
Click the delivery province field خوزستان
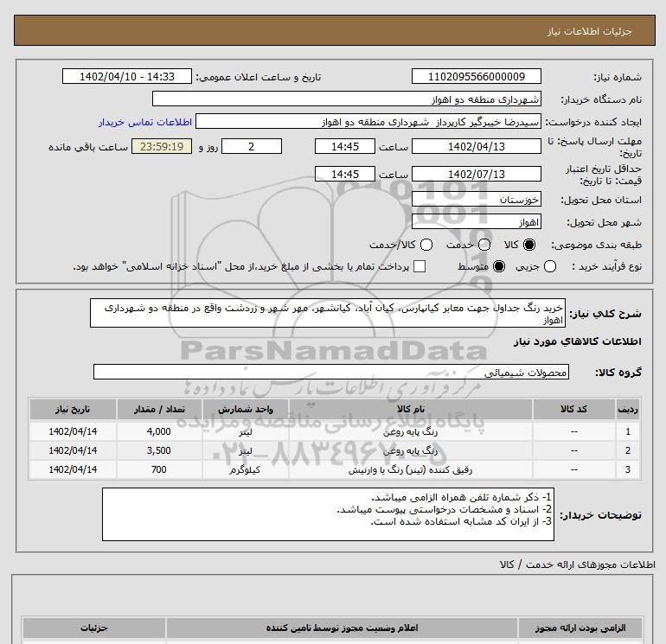pyautogui.click(x=476, y=199)
